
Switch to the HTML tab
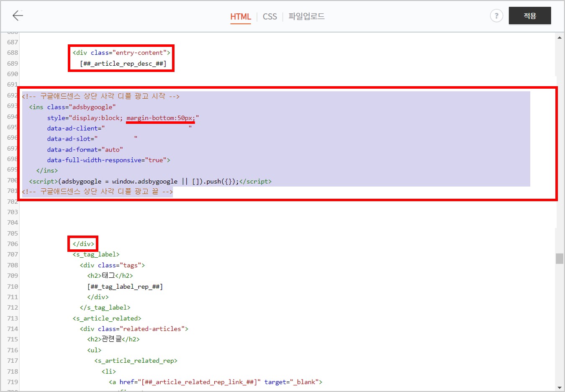coord(241,16)
